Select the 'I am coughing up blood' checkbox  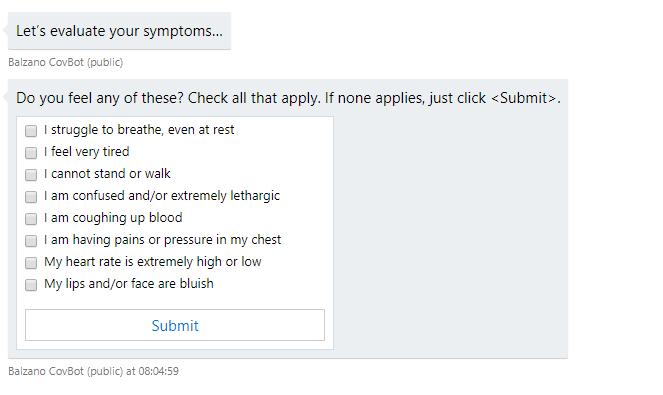31,219
